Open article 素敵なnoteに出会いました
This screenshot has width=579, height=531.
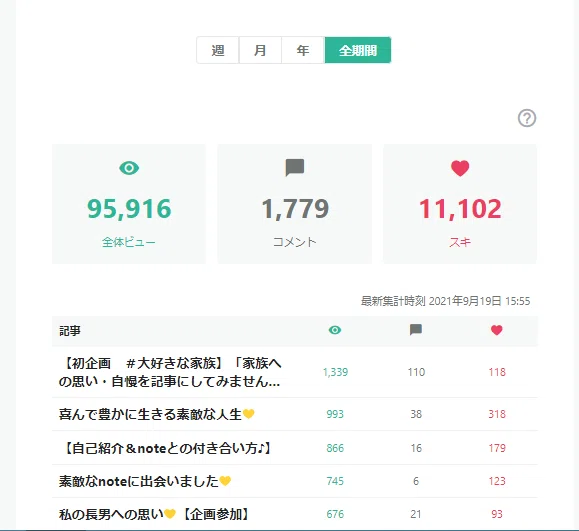click(145, 481)
